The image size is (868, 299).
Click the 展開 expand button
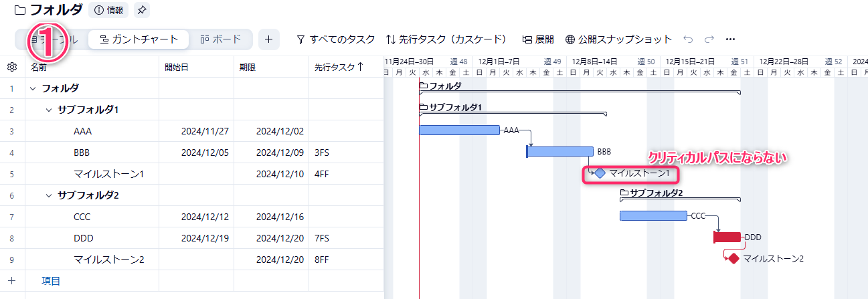coord(537,39)
